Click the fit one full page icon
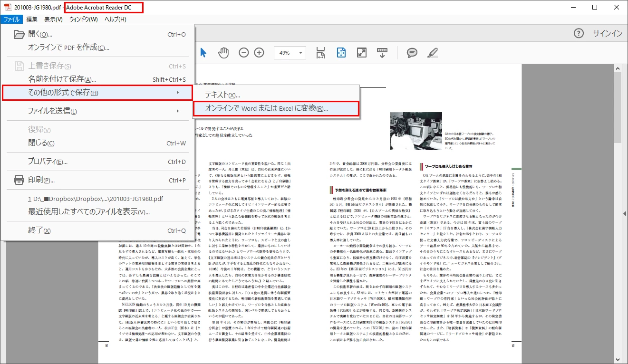628x364 pixels. pyautogui.click(x=341, y=53)
